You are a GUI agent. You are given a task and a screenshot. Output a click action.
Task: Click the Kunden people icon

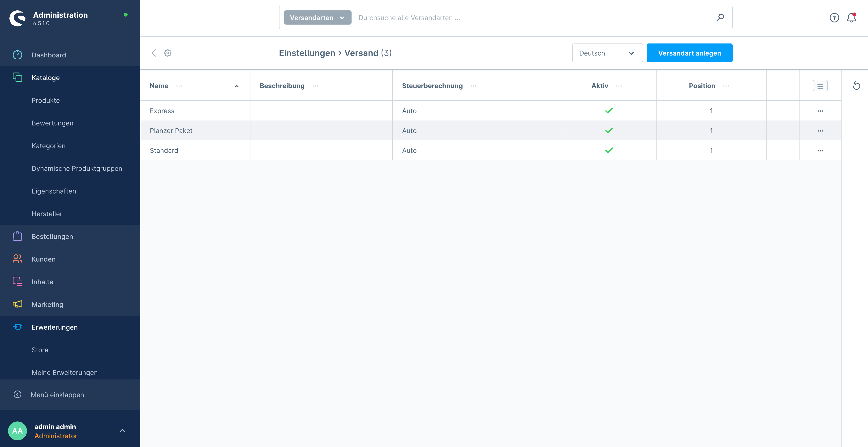(17, 259)
